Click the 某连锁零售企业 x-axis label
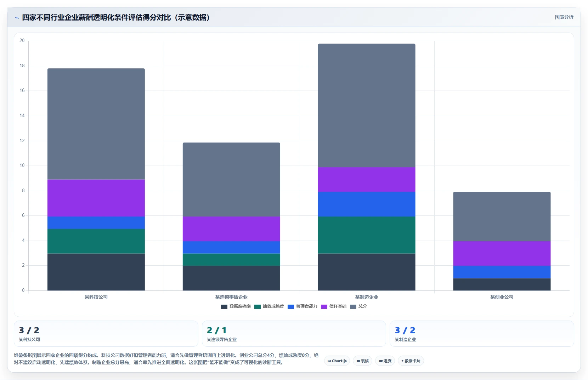Image resolution: width=588 pixels, height=380 pixels. coord(231,297)
